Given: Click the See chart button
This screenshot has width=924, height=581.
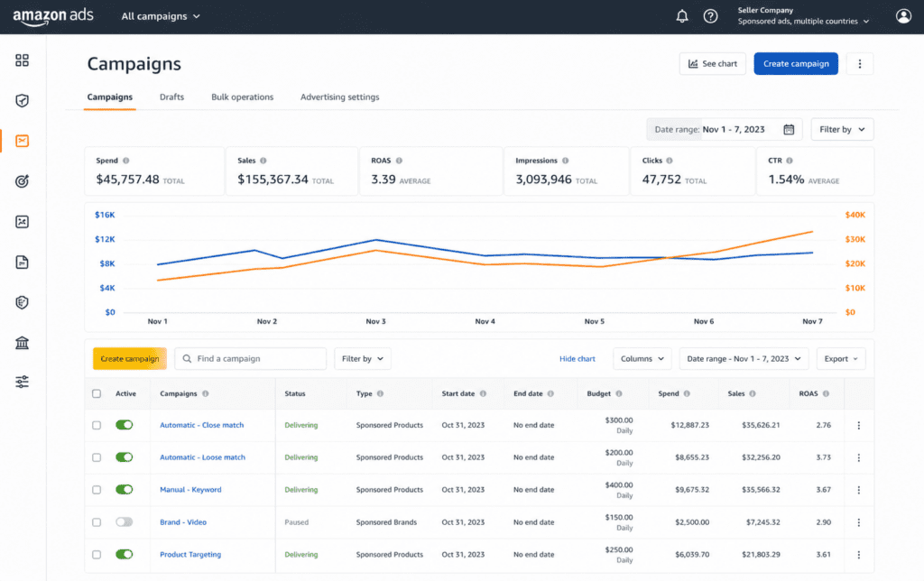Looking at the screenshot, I should (x=713, y=64).
